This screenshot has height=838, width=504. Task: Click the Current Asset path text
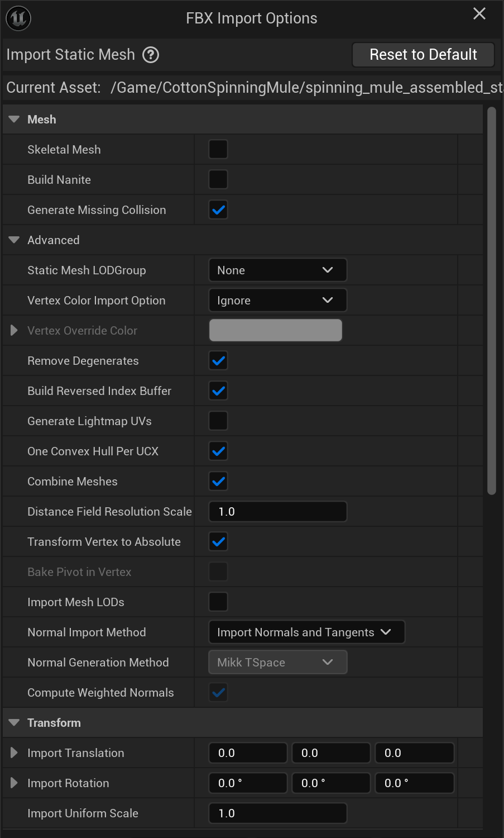[306, 88]
